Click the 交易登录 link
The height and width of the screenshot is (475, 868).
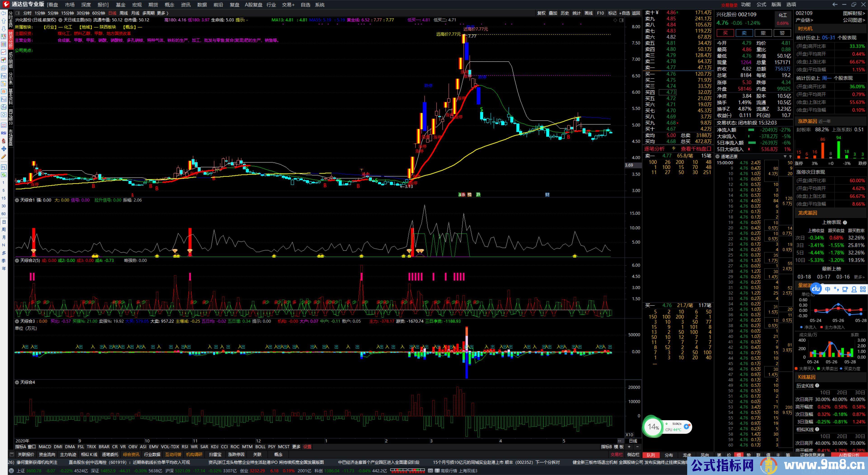point(729,5)
